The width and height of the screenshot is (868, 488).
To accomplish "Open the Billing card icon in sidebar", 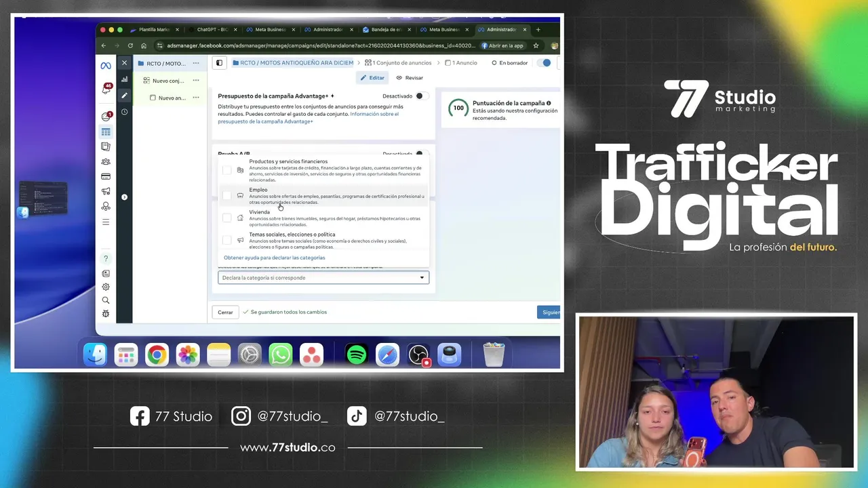I will point(106,177).
